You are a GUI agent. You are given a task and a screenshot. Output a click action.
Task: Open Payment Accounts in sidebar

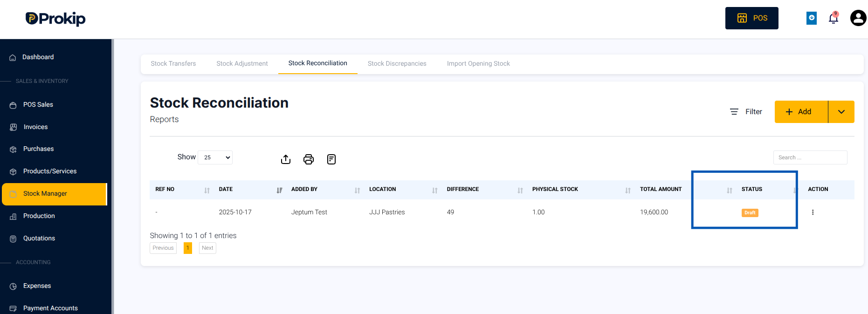[x=50, y=308]
